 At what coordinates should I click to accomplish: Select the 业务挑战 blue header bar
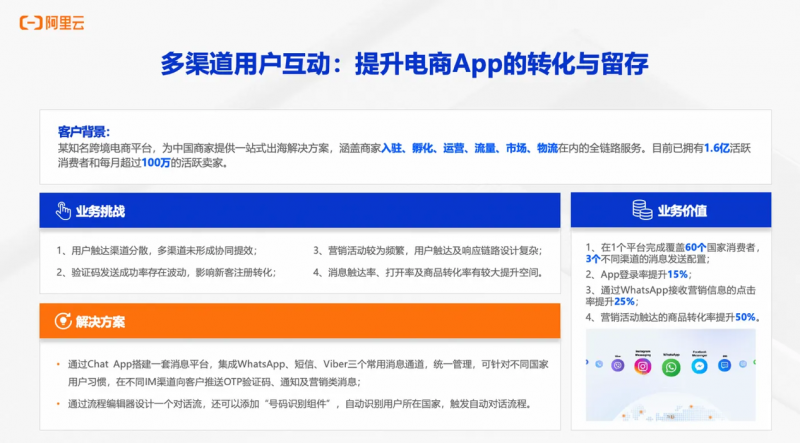299,211
